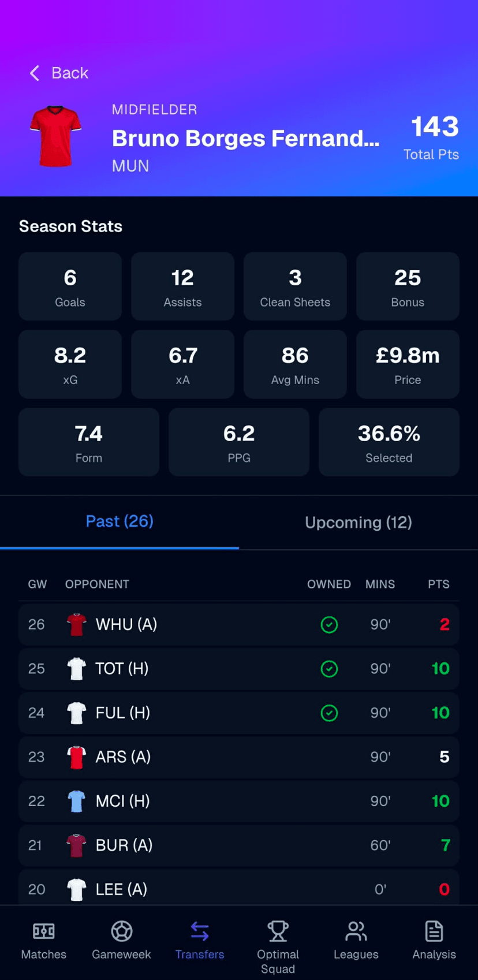Select the Gameweek football icon
This screenshot has height=980, width=478.
coord(121,930)
